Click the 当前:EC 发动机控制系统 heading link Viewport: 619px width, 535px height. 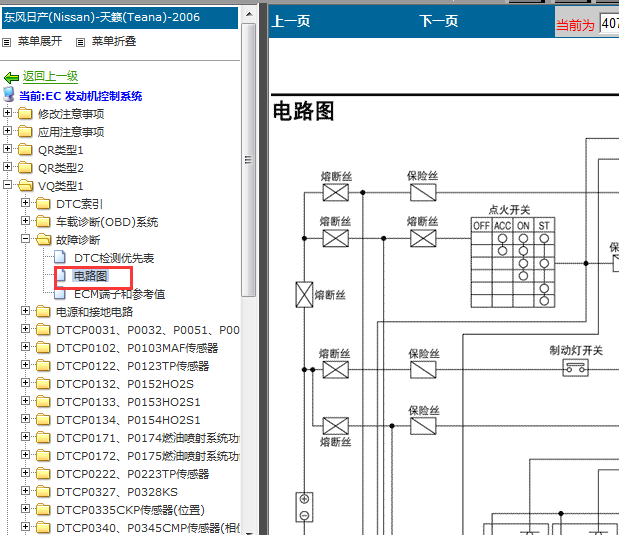pos(81,96)
